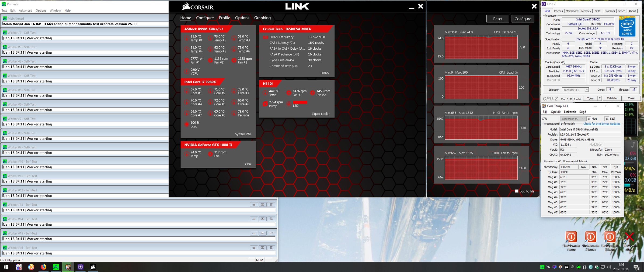The width and height of the screenshot is (644, 272).
Task: Click the Corsair Link taskbar icon
Action: tap(93, 267)
